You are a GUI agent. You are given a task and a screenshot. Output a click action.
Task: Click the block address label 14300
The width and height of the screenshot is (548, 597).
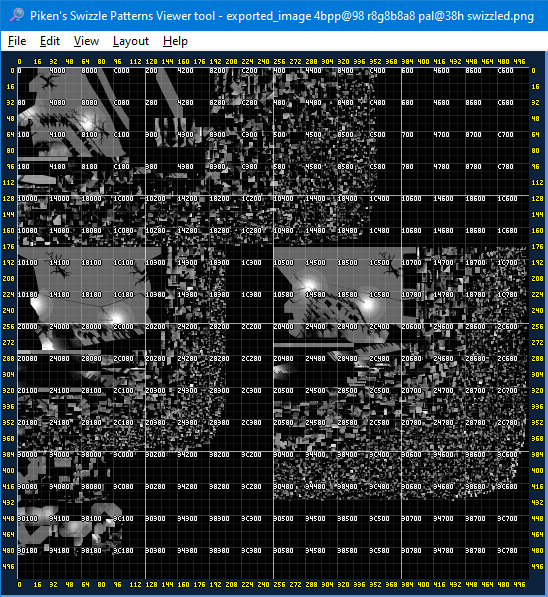point(187,263)
